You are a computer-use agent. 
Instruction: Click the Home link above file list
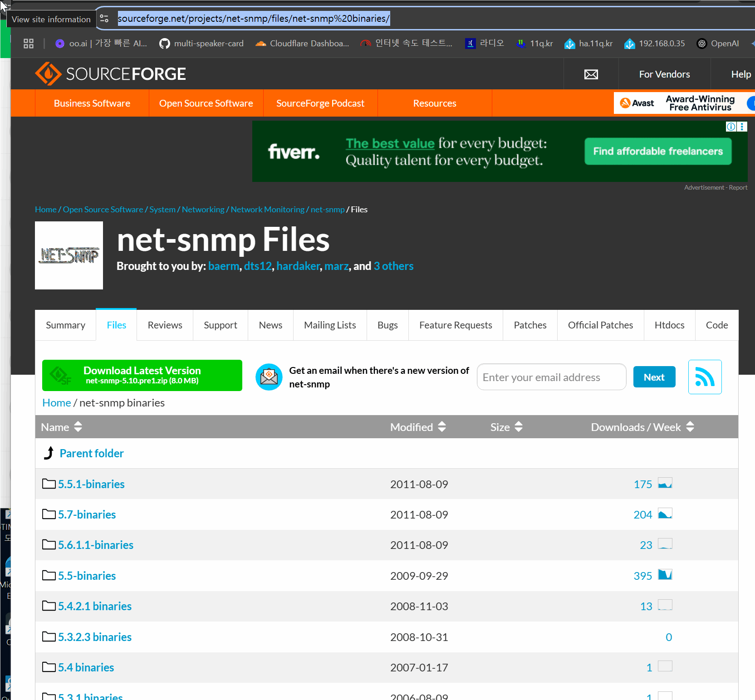pyautogui.click(x=57, y=402)
